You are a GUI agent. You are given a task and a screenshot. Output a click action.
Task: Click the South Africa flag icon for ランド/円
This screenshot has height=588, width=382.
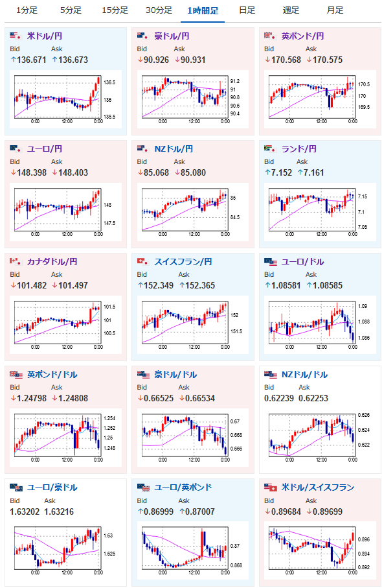[270, 149]
